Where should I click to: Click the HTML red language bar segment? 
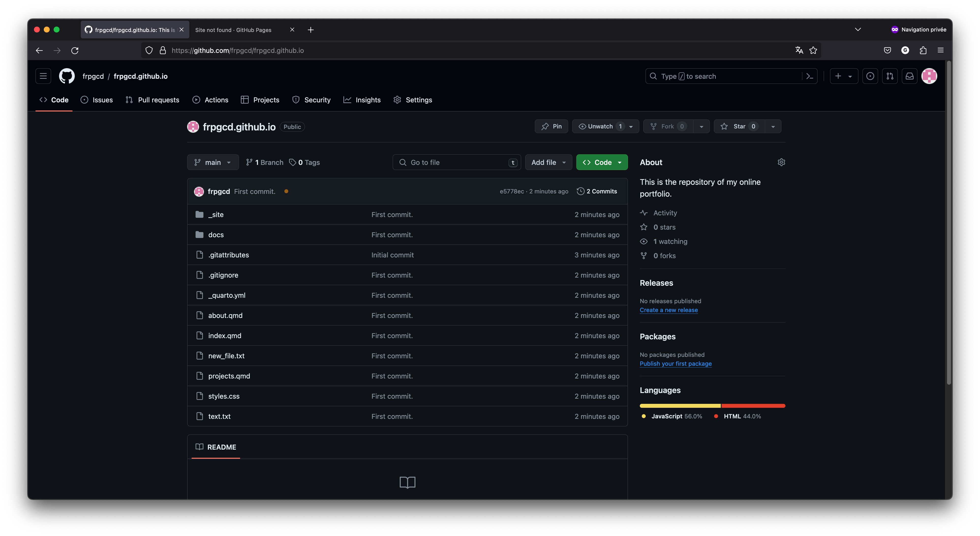coord(753,406)
